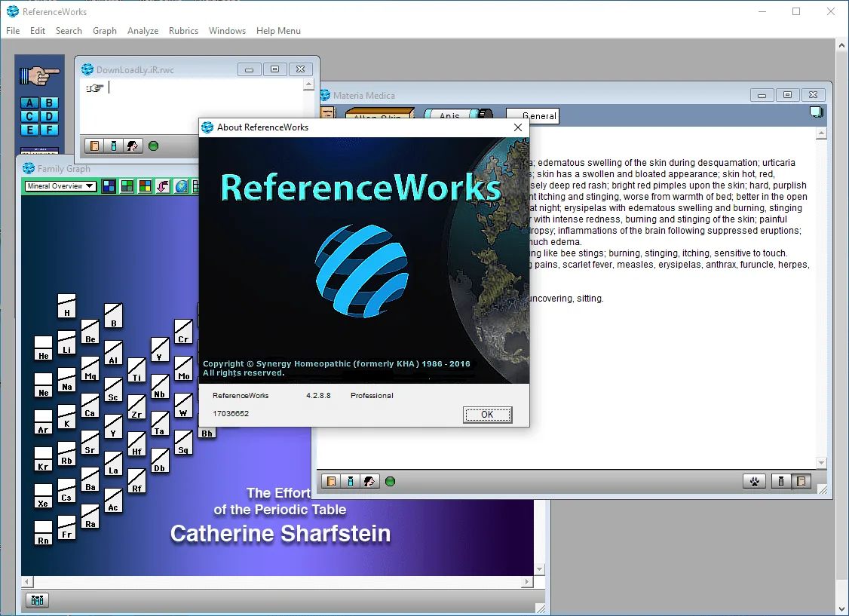Click the remedy vial icon in DownLoadLy.iR.rwc window

click(113, 146)
